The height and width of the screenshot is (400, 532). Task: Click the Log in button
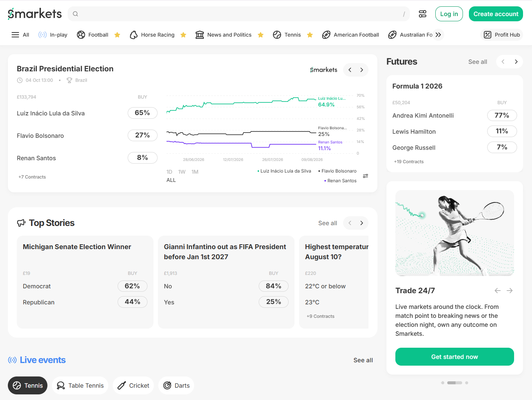coord(449,14)
